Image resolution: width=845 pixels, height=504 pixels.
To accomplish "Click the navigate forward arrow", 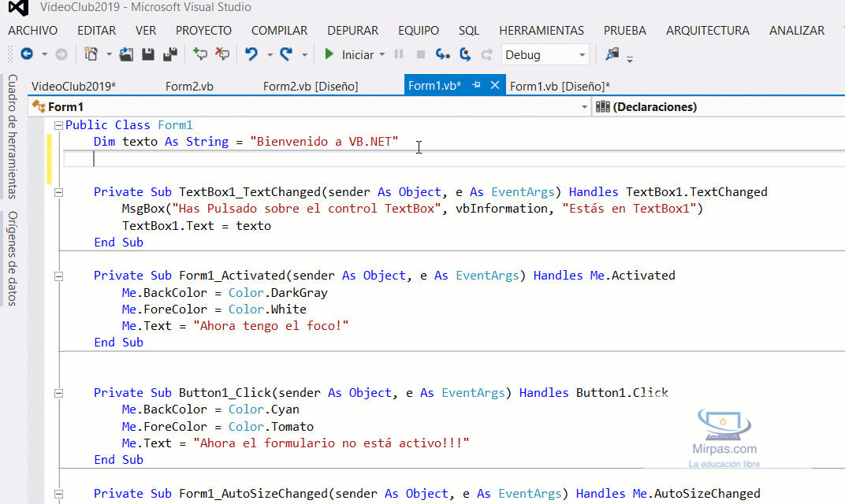I will pyautogui.click(x=61, y=54).
